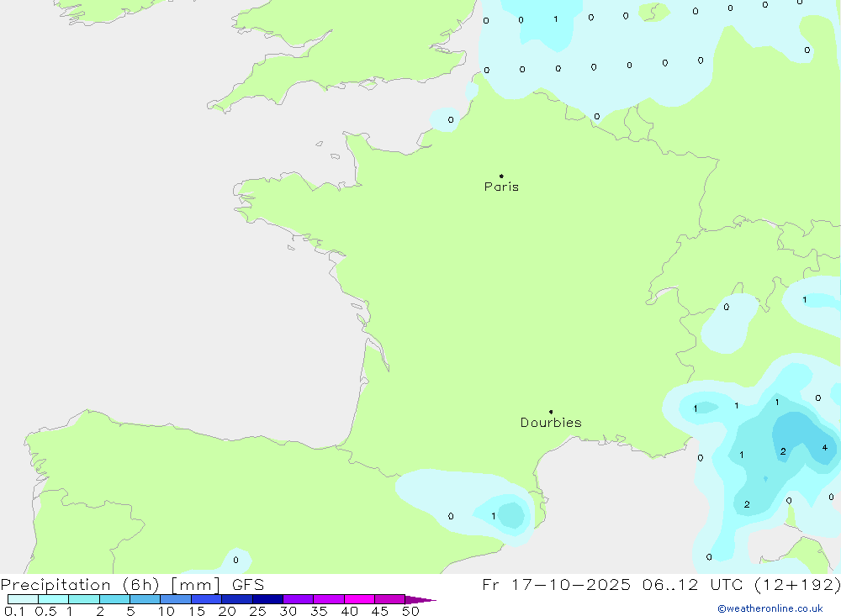
Task: Click the (12+192) forecast offset text
Action: pyautogui.click(x=797, y=585)
